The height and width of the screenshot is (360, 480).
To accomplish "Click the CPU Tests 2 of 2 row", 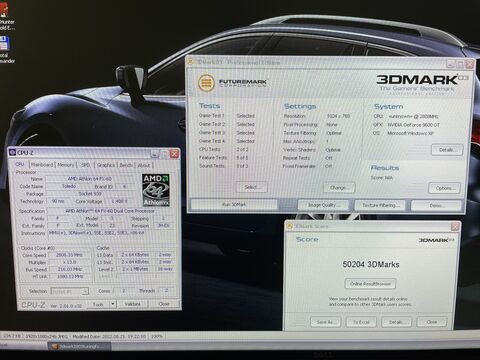I will pos(224,149).
